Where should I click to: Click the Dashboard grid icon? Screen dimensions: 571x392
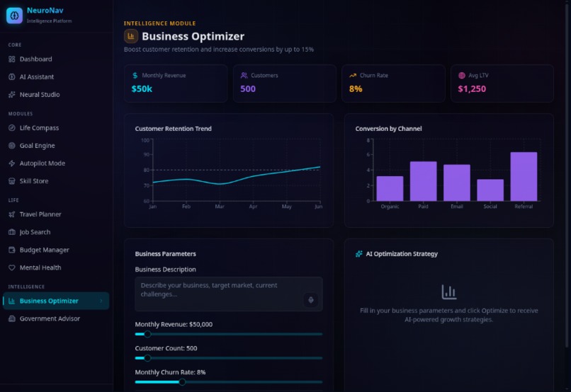pyautogui.click(x=11, y=59)
